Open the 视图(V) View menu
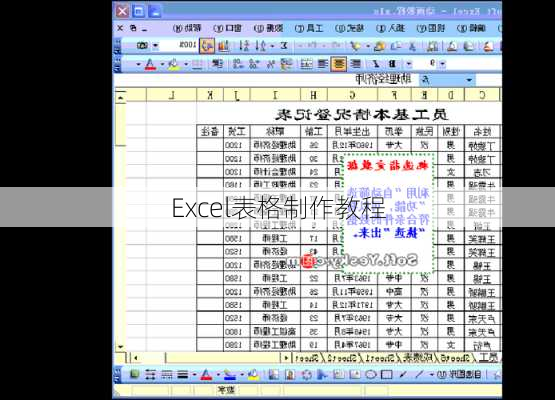 point(431,28)
